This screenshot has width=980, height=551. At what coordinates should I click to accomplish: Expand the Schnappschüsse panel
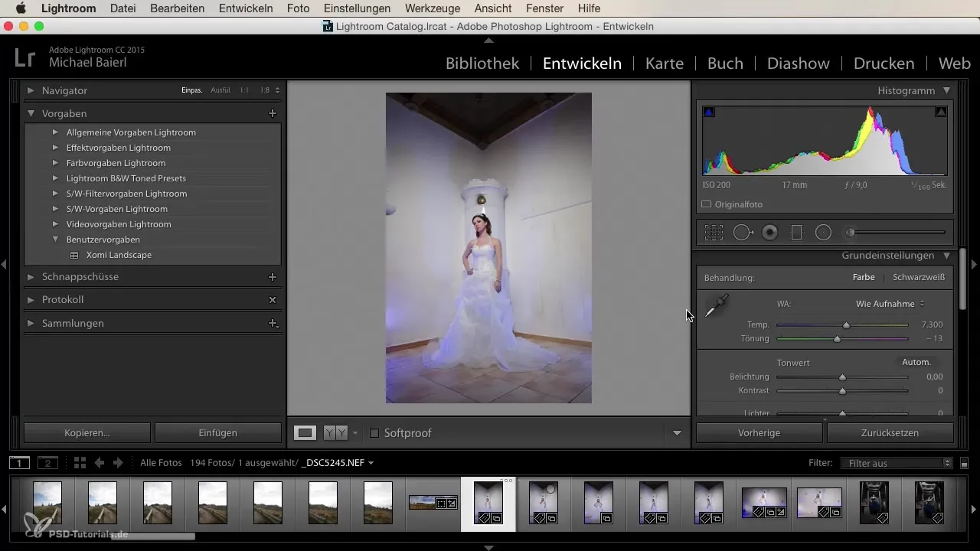pyautogui.click(x=31, y=277)
